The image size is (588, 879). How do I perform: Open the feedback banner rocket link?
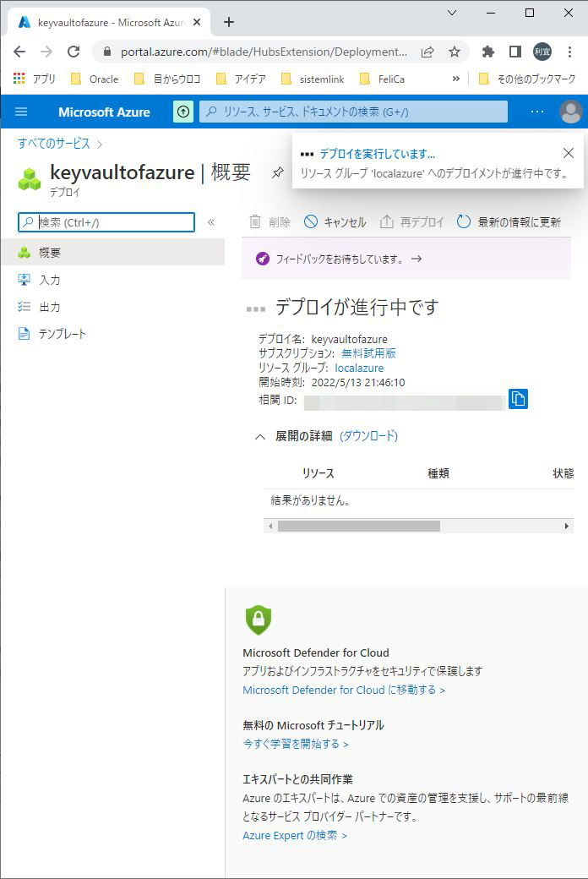(339, 259)
